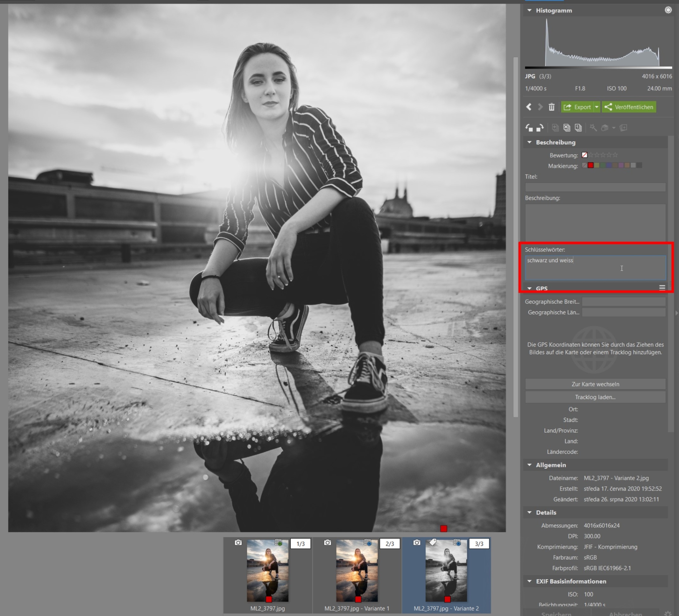
Task: Select the yellow Markierung swatch
Action: pos(596,165)
